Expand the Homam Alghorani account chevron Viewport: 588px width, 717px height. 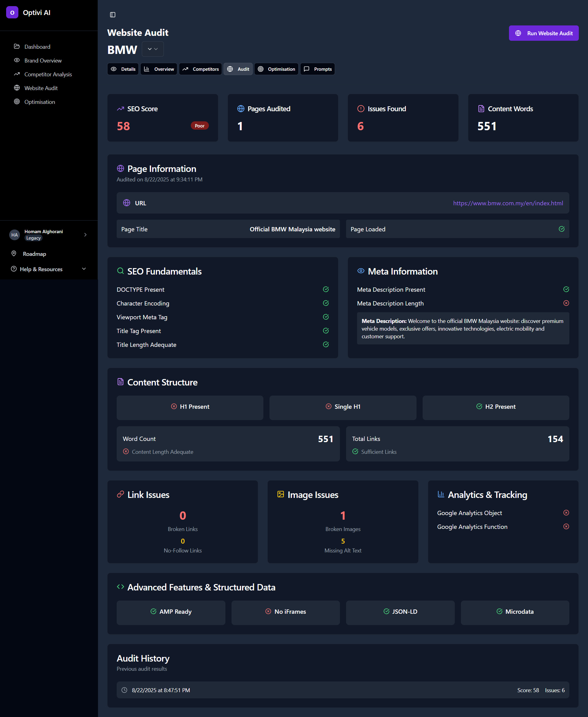click(x=85, y=234)
